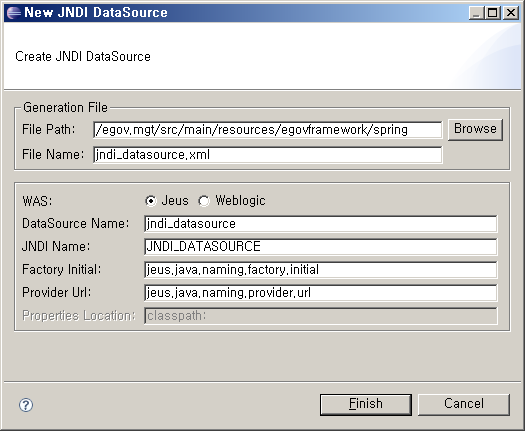
Task: Click the Eclipse icon in the title bar
Action: [x=14, y=13]
